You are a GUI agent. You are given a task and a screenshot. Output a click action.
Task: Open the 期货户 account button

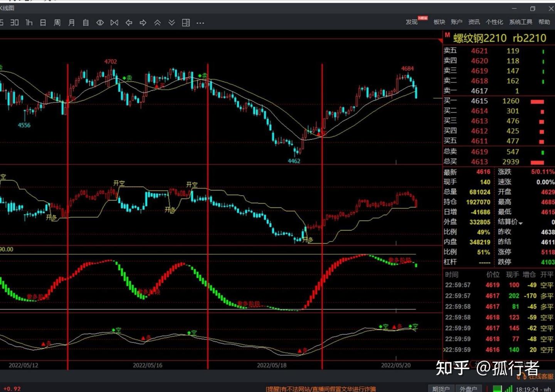tap(441, 389)
